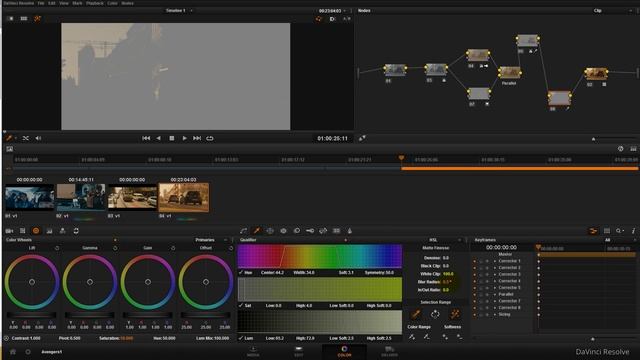This screenshot has width=640, height=360.
Task: Click the Hue spectrum range bar
Action: [x=320, y=256]
